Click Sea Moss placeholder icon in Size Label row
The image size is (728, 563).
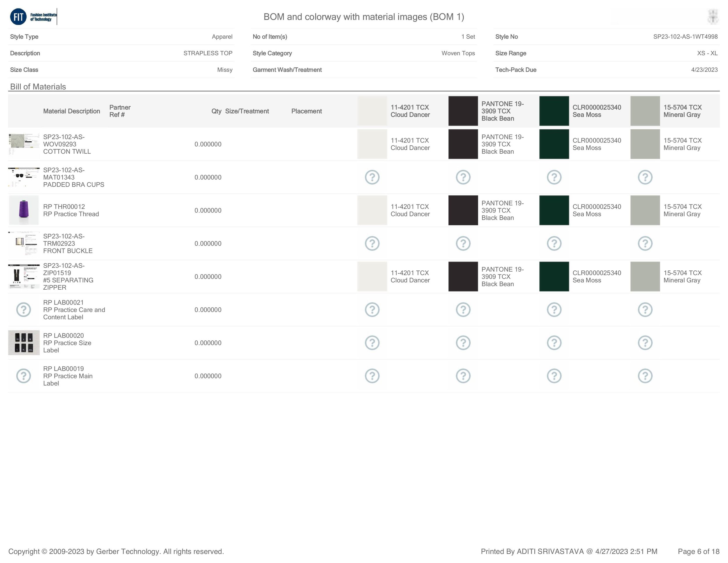pyautogui.click(x=554, y=342)
